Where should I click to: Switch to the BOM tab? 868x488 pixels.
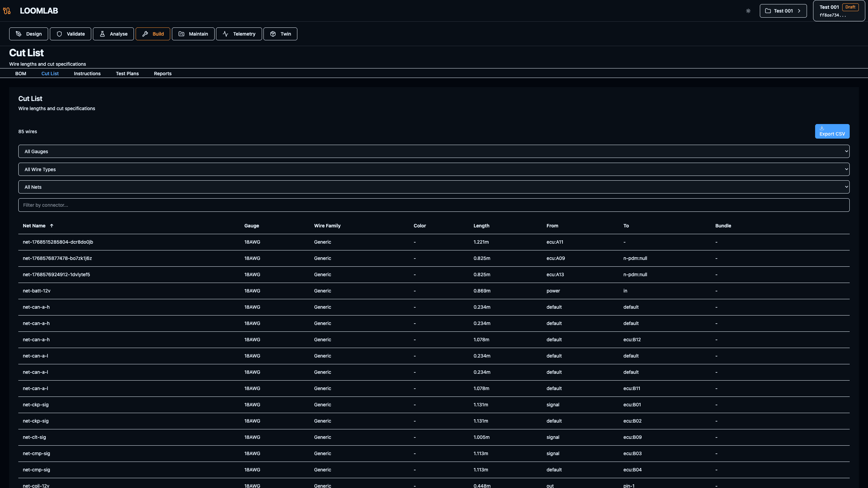click(x=21, y=74)
